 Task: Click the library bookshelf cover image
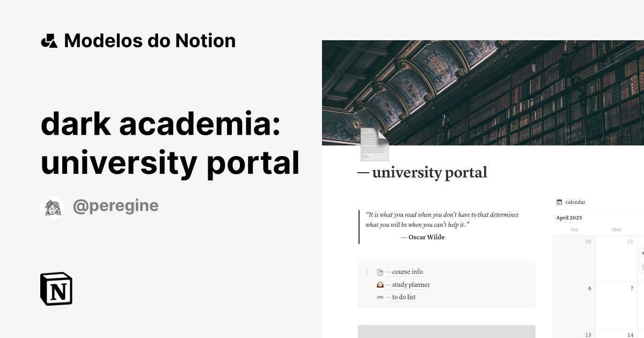pyautogui.click(x=483, y=91)
